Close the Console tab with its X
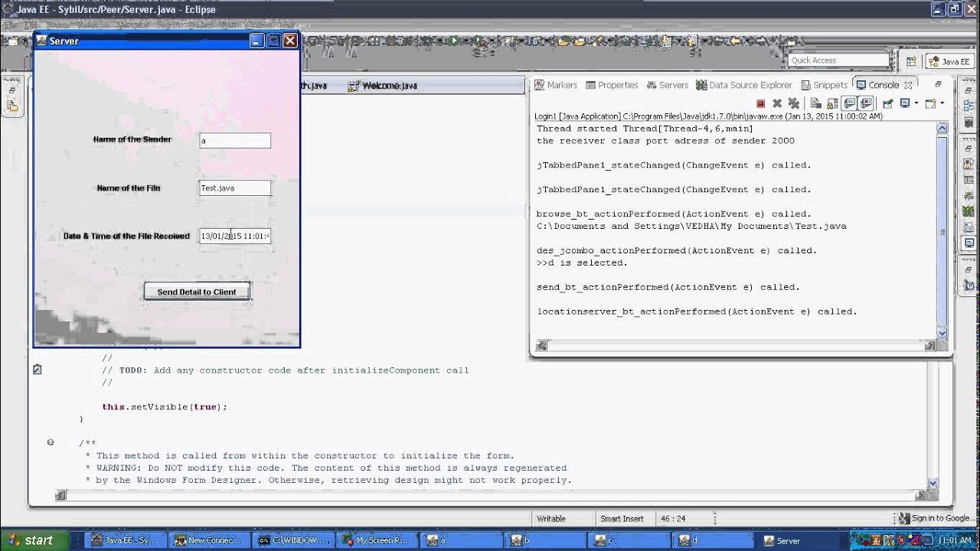Viewport: 980px width, 551px height. [908, 85]
